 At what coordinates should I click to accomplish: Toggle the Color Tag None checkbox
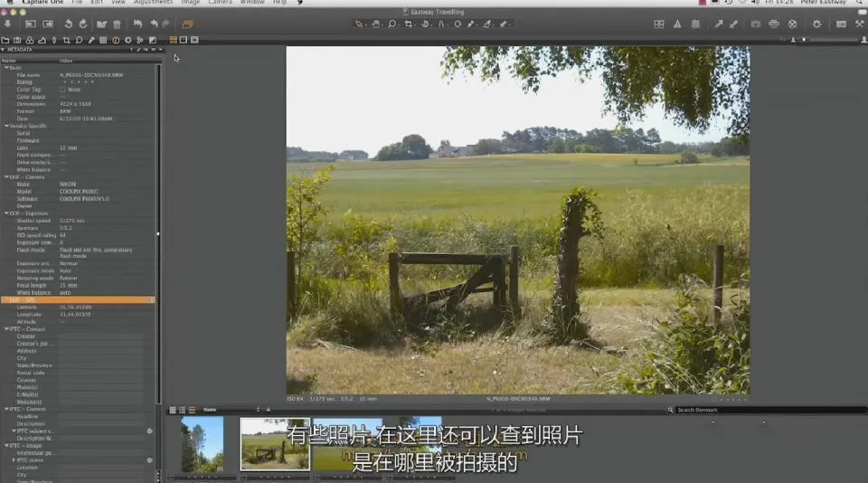pos(62,90)
